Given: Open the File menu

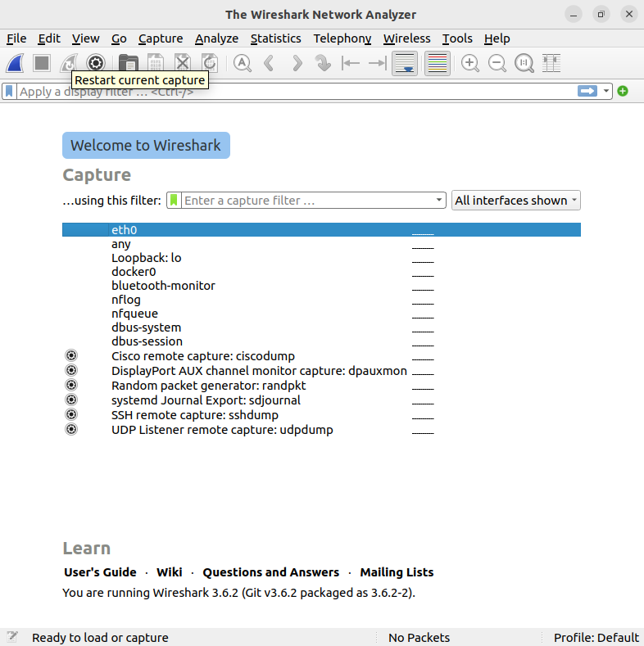Looking at the screenshot, I should 16,38.
